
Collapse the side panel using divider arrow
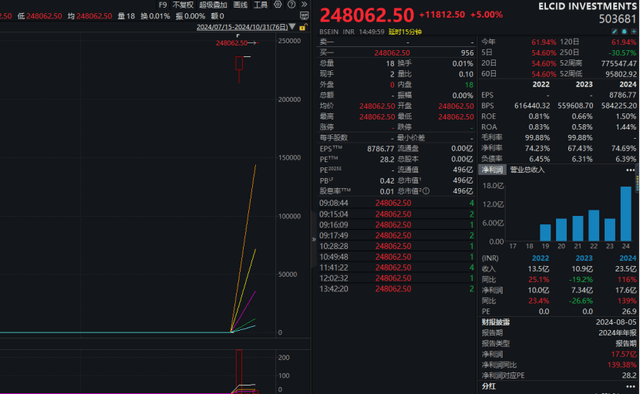[313, 239]
